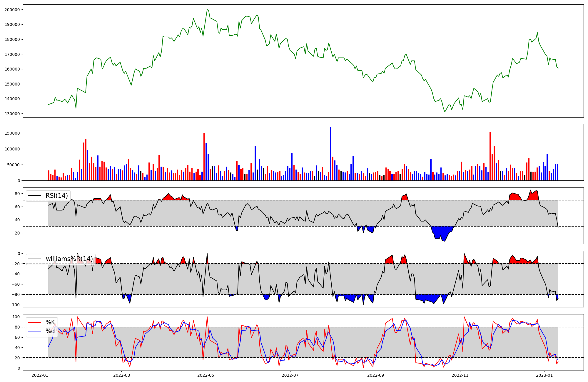This screenshot has height=382, width=588.
Task: Click the green price line's lowest trough
Action: click(x=445, y=112)
